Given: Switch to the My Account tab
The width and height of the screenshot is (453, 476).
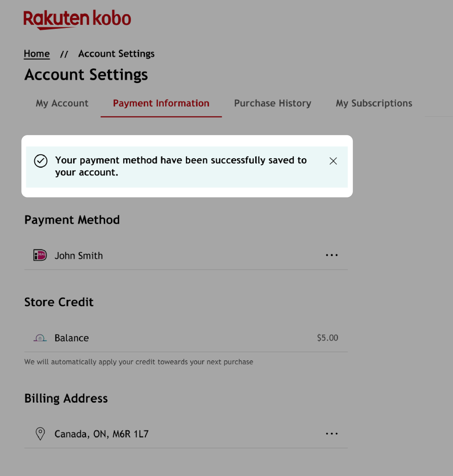Looking at the screenshot, I should pos(62,103).
